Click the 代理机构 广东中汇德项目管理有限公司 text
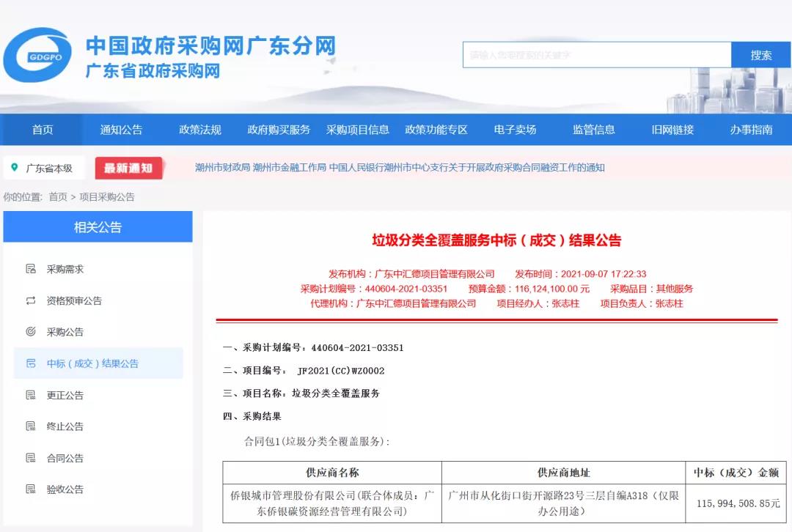The width and height of the screenshot is (792, 532). [x=393, y=303]
